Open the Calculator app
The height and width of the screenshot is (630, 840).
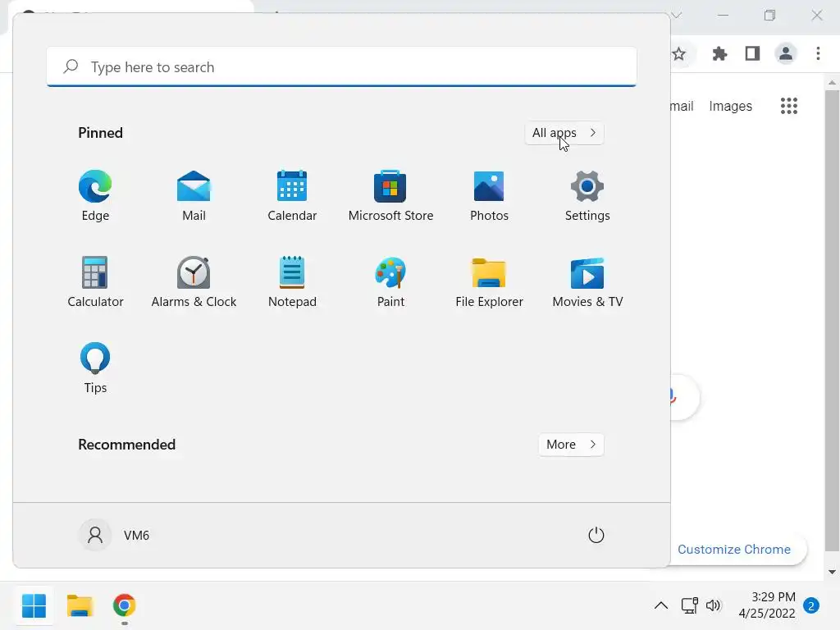[x=95, y=282]
